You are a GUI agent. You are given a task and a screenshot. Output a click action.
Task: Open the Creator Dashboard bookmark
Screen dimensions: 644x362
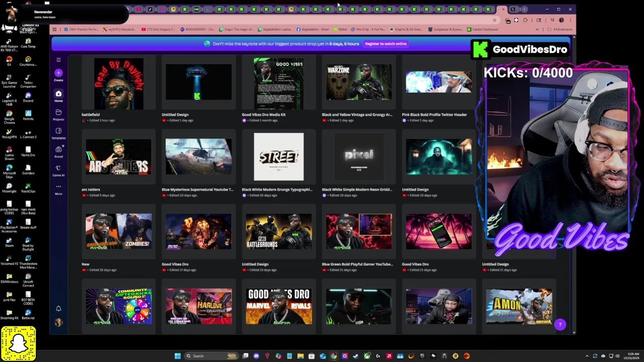coord(482,29)
